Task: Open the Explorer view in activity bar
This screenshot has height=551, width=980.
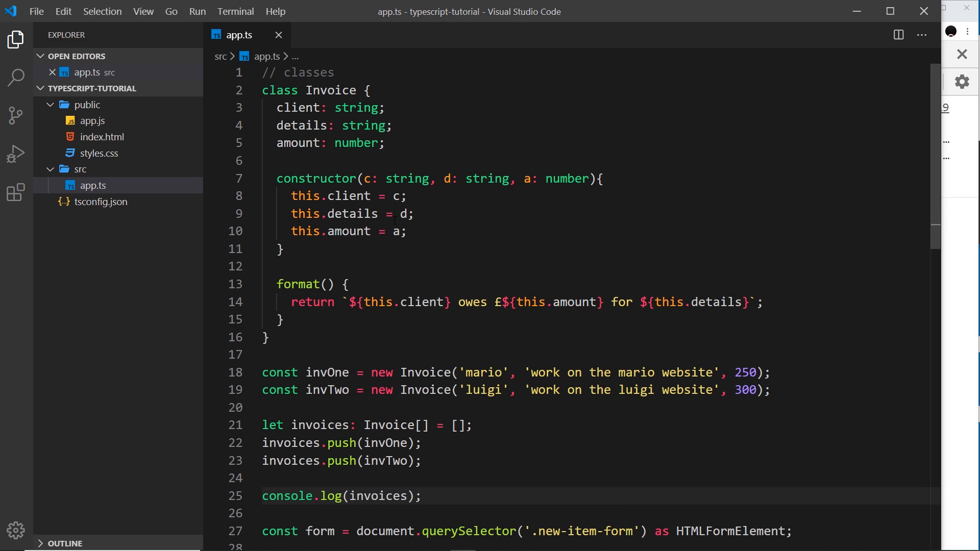Action: (x=16, y=40)
